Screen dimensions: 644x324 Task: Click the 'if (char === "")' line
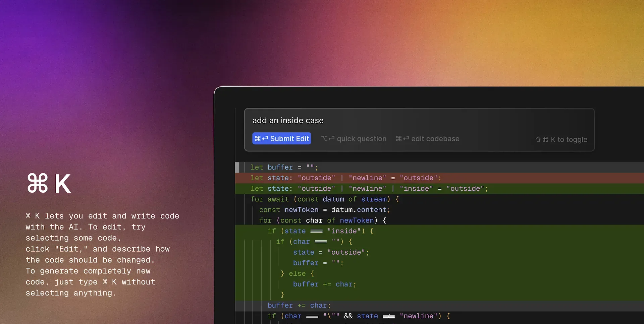pyautogui.click(x=314, y=242)
